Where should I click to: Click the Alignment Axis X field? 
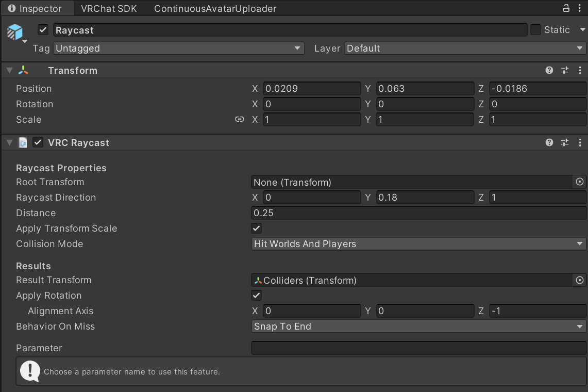coord(312,311)
